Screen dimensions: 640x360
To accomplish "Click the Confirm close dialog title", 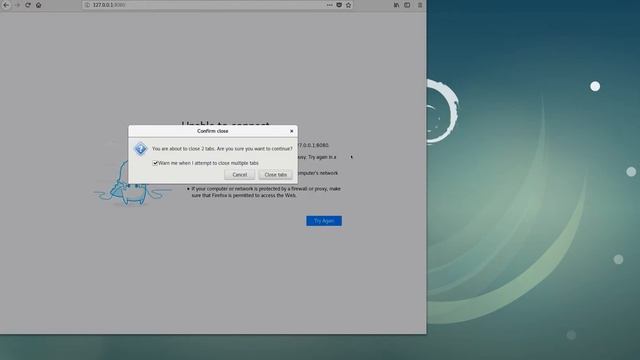I will point(213,131).
